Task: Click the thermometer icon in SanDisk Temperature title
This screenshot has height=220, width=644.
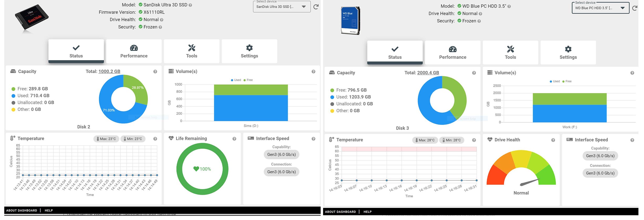Action: [x=12, y=138]
